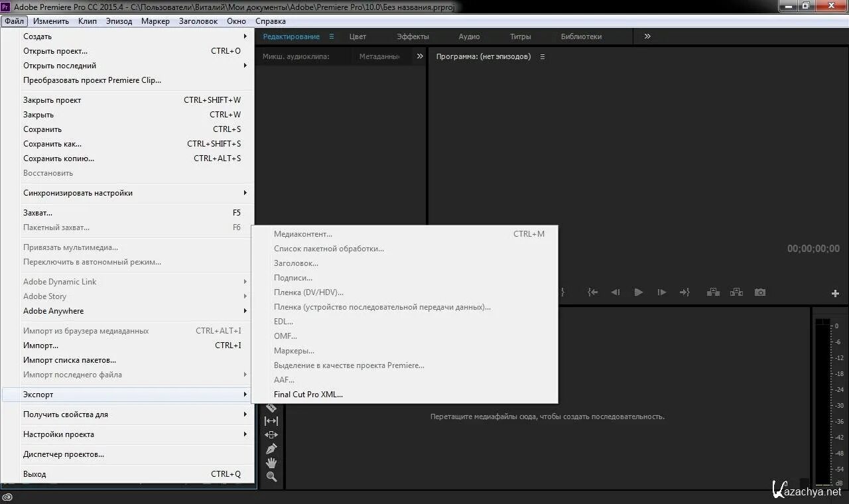Choose Диспетчер проектов... menu item

point(127,454)
